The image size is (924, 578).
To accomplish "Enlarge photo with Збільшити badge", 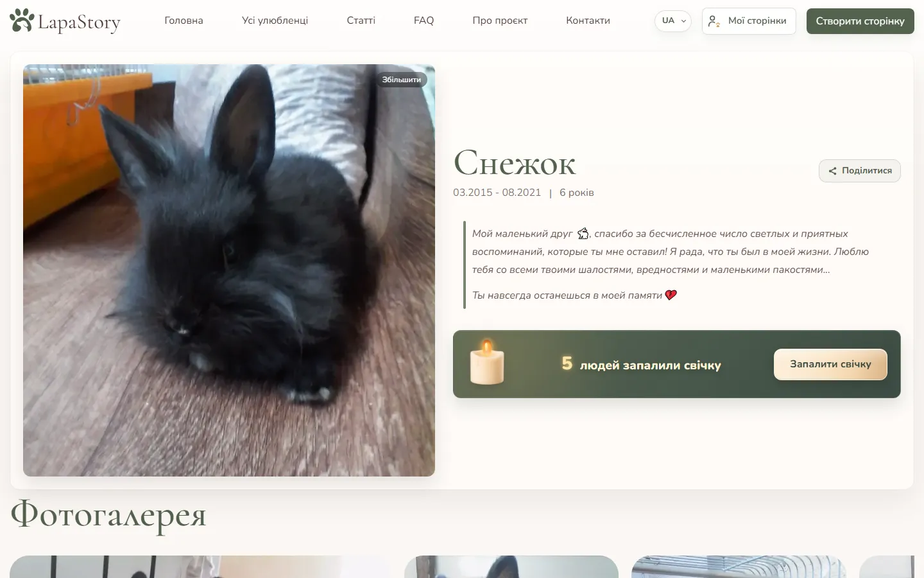I will coord(402,80).
